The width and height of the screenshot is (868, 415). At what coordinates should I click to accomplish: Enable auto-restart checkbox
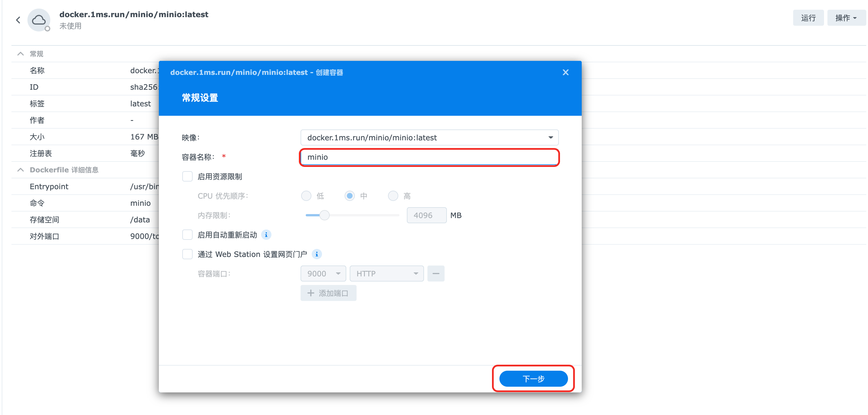pyautogui.click(x=187, y=235)
